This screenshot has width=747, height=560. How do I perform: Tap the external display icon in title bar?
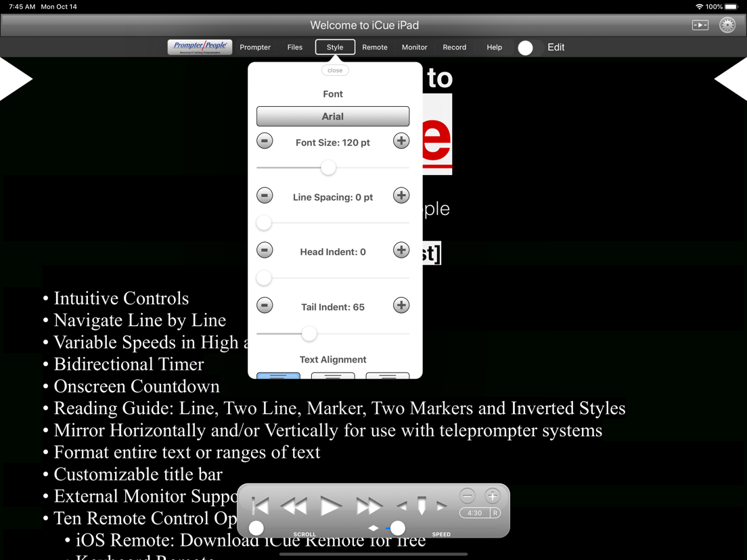(700, 25)
